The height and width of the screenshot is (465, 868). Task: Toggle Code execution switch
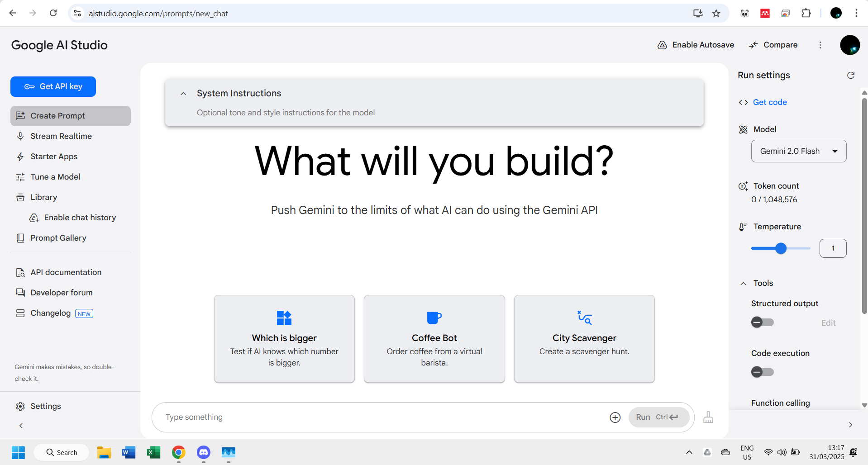click(763, 372)
